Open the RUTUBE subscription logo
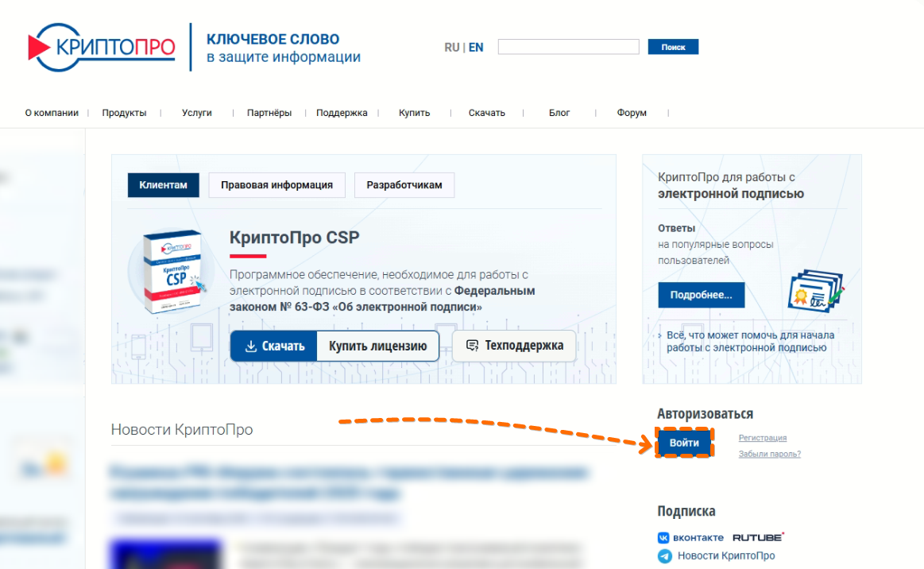924x569 pixels. [x=759, y=537]
